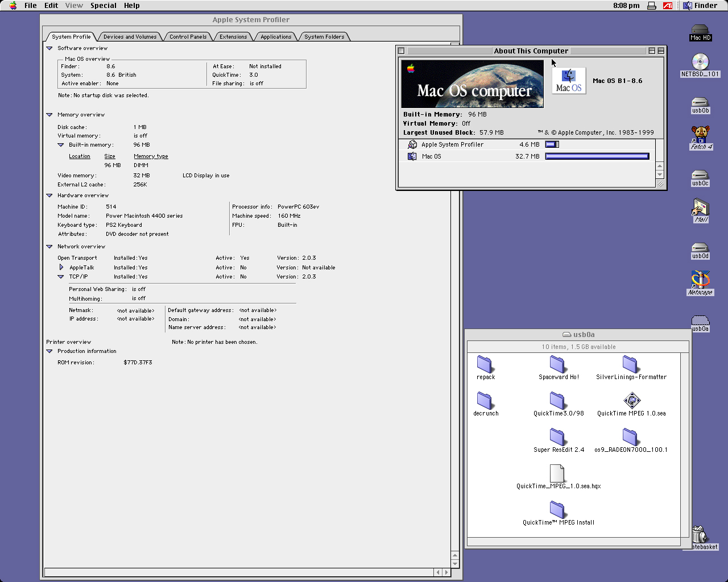This screenshot has width=728, height=582.
Task: Select the QuickTime_MPEG_1.0.sea.hqx file icon
Action: point(558,473)
